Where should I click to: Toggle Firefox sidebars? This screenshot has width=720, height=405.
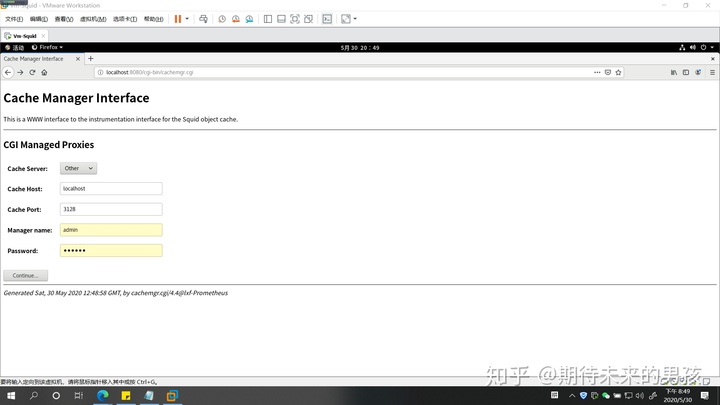tap(686, 72)
